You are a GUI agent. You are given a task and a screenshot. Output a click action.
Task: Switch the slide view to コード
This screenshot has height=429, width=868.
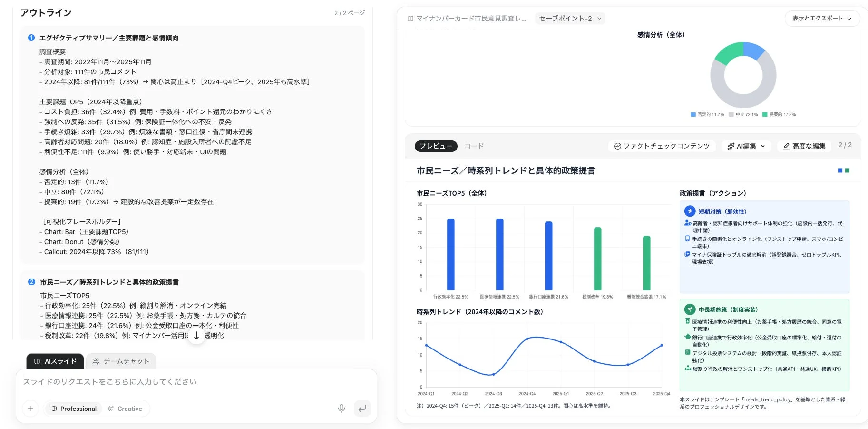click(474, 146)
